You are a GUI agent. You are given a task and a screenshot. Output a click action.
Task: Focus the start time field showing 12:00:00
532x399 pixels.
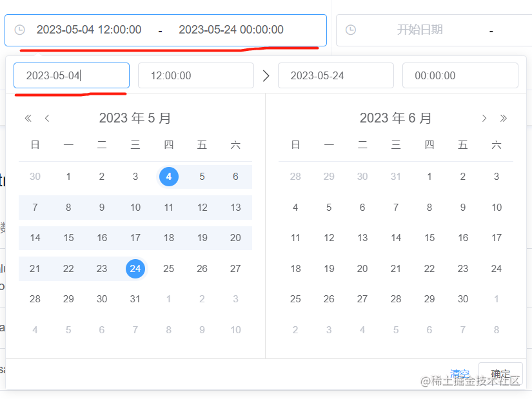tap(195, 75)
